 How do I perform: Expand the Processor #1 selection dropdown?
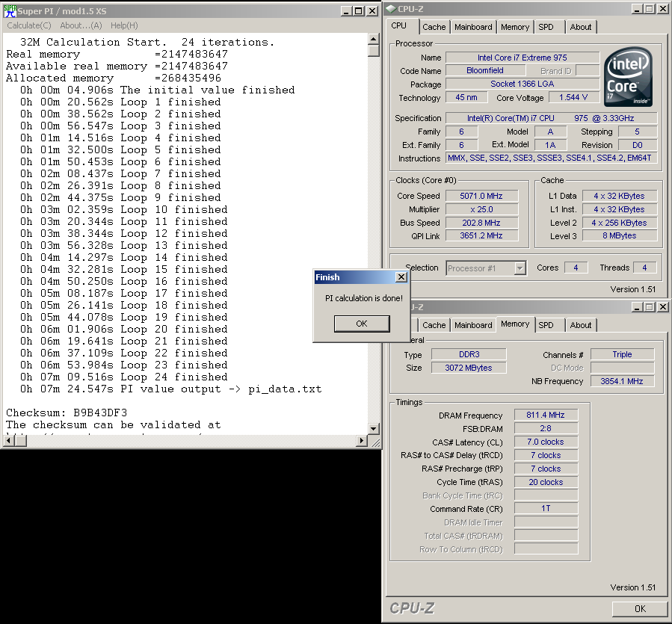[x=520, y=268]
